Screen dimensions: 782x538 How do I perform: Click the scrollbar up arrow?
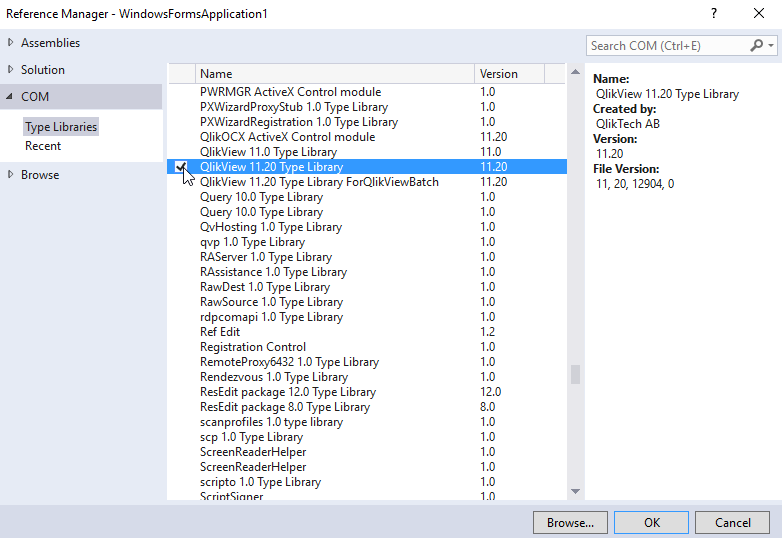(575, 72)
